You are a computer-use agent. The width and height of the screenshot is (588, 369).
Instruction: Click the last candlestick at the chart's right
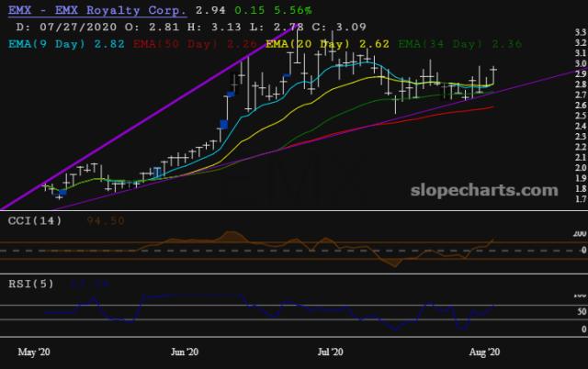click(494, 73)
